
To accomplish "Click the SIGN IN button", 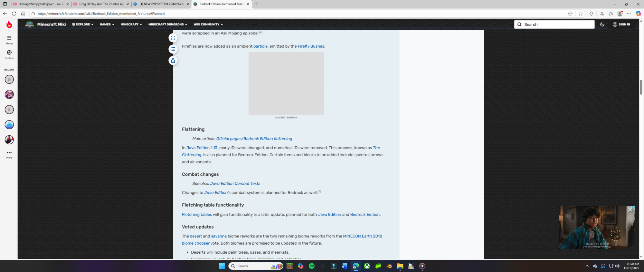I will pyautogui.click(x=621, y=24).
